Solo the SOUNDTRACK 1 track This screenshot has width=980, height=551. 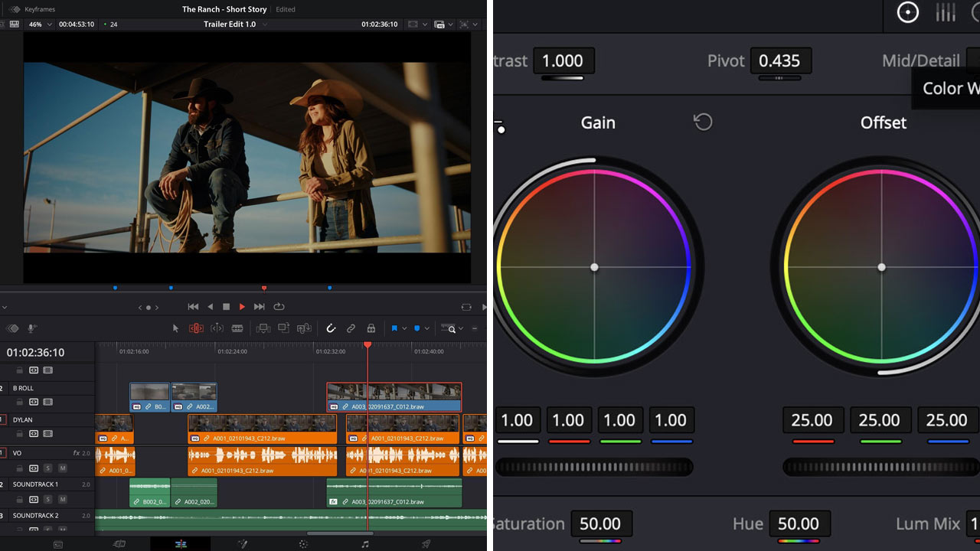click(x=47, y=499)
